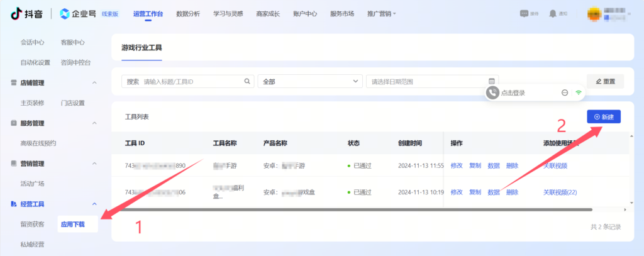Screen dimensions: 644x256
Task: Open 服务市场 in top navigation
Action: 342,14
